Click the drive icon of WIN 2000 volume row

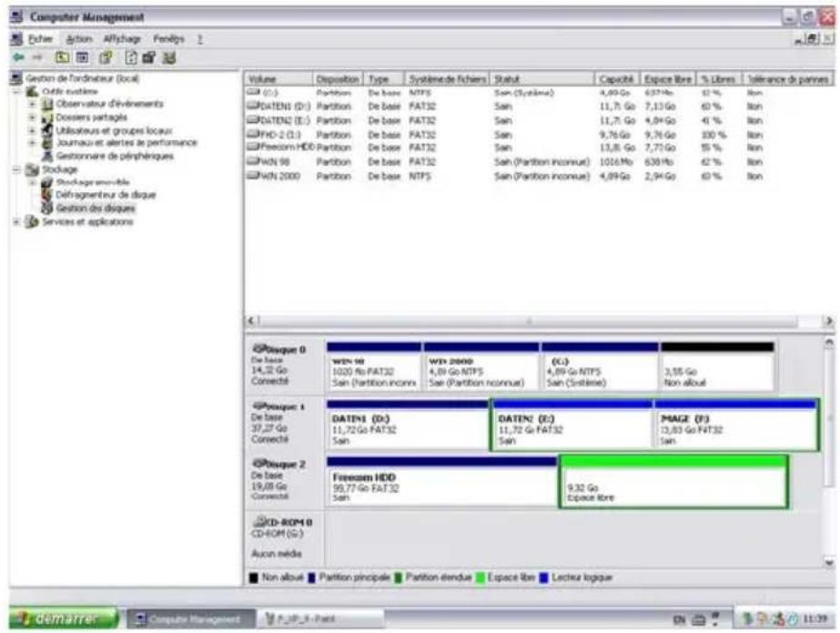[x=253, y=176]
